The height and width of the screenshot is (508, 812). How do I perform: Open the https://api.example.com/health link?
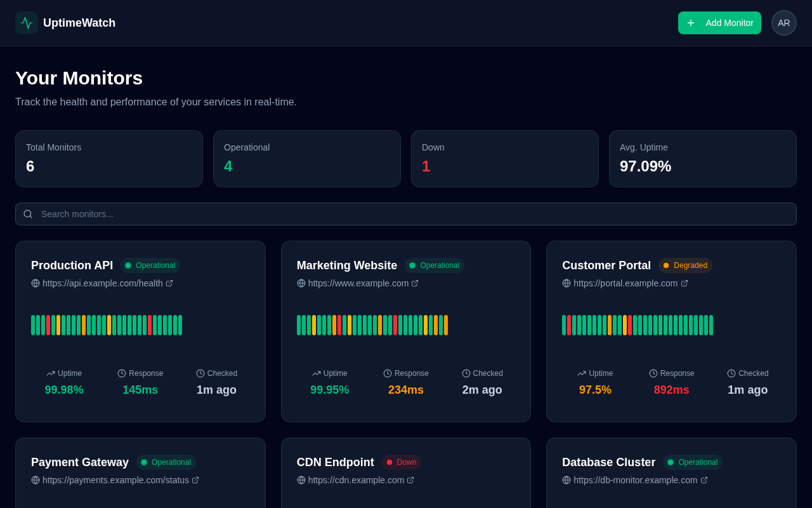pyautogui.click(x=102, y=283)
